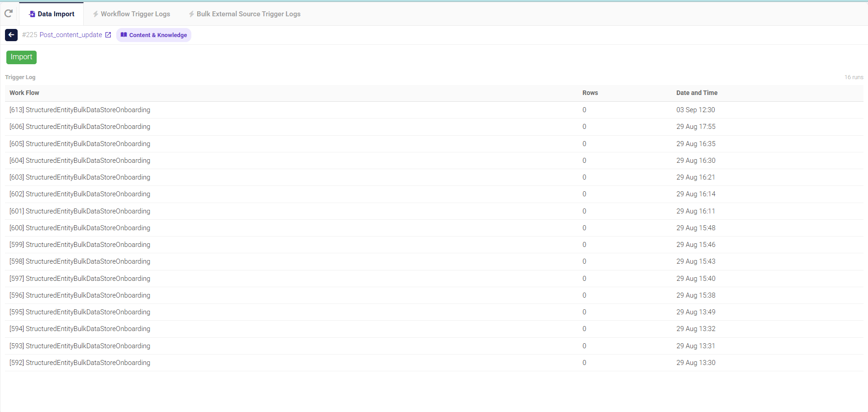The height and width of the screenshot is (412, 868).
Task: Click the Content & Knowledge book icon
Action: (123, 35)
